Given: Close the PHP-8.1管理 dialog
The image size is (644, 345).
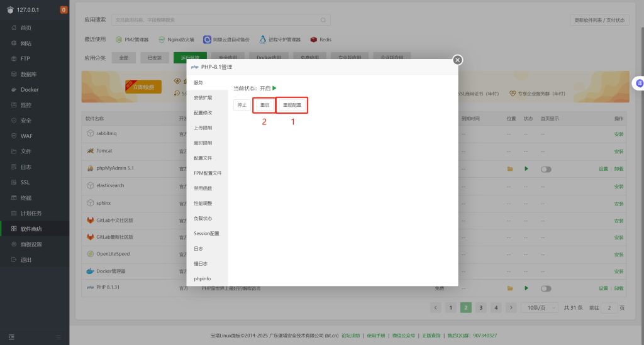Looking at the screenshot, I should pyautogui.click(x=458, y=60).
